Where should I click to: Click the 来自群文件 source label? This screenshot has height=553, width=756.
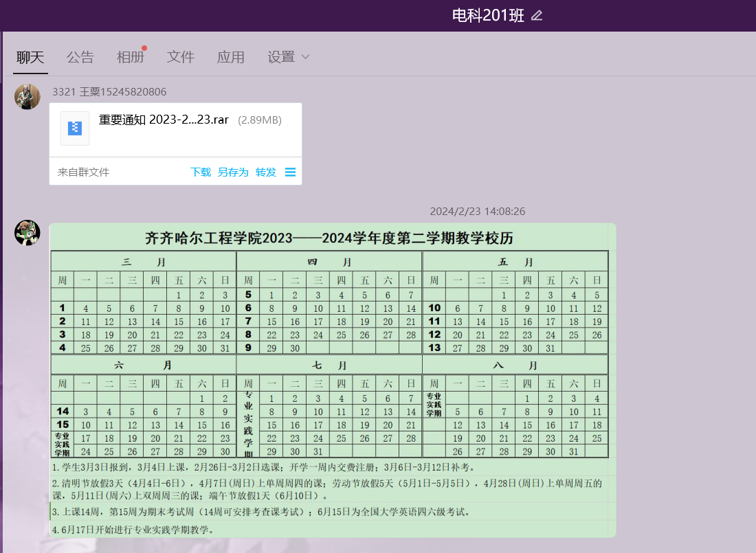[83, 172]
